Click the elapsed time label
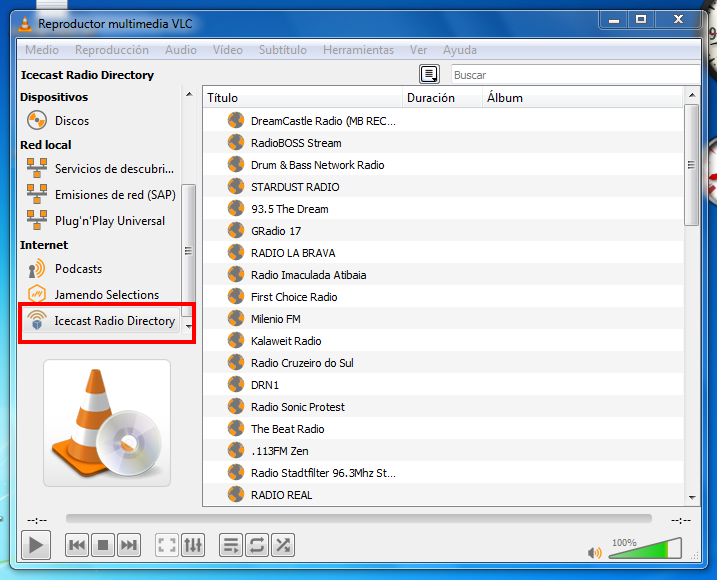The width and height of the screenshot is (717, 580). coord(37,520)
